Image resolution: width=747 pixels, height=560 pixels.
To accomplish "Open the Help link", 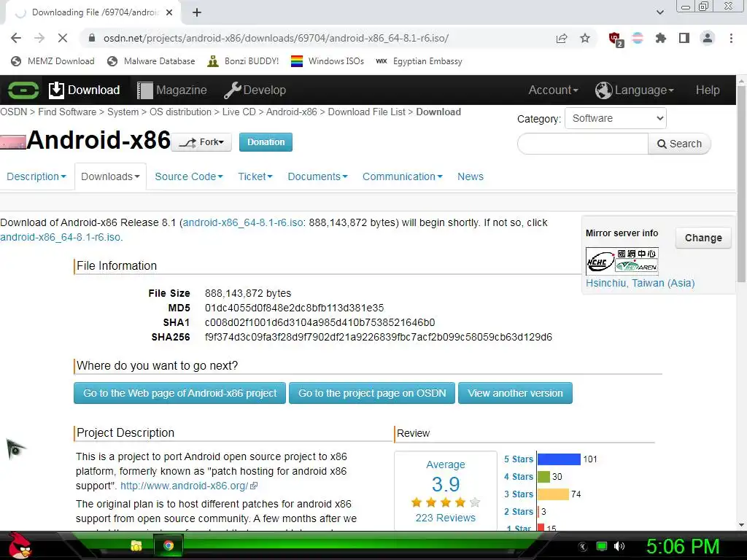I will tap(708, 90).
